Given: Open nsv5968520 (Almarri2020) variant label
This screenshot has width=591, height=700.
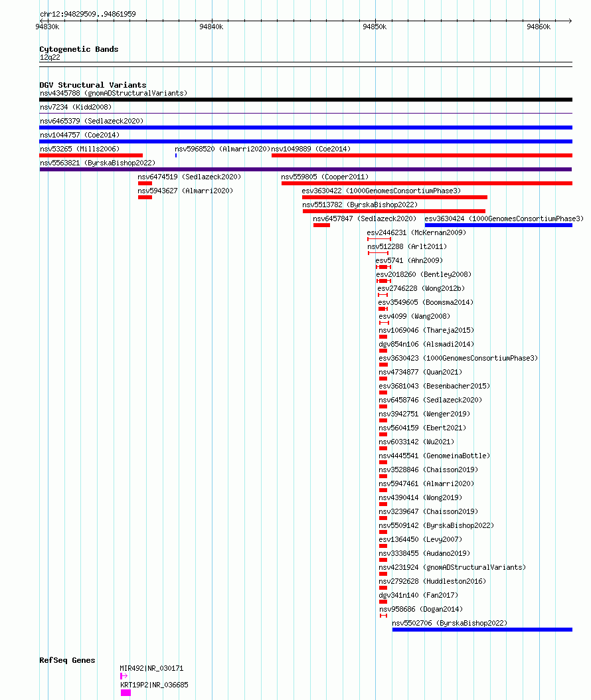Looking at the screenshot, I should pos(222,149).
